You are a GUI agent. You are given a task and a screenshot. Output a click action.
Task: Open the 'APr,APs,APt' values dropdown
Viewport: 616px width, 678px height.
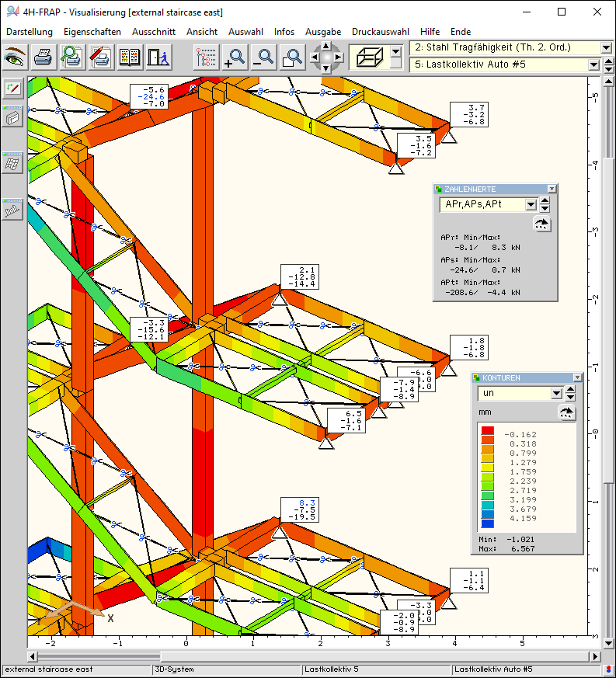click(x=531, y=205)
